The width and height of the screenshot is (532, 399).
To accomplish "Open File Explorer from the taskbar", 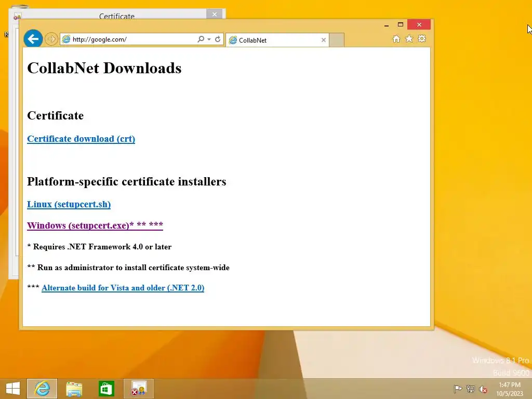I will pyautogui.click(x=74, y=389).
